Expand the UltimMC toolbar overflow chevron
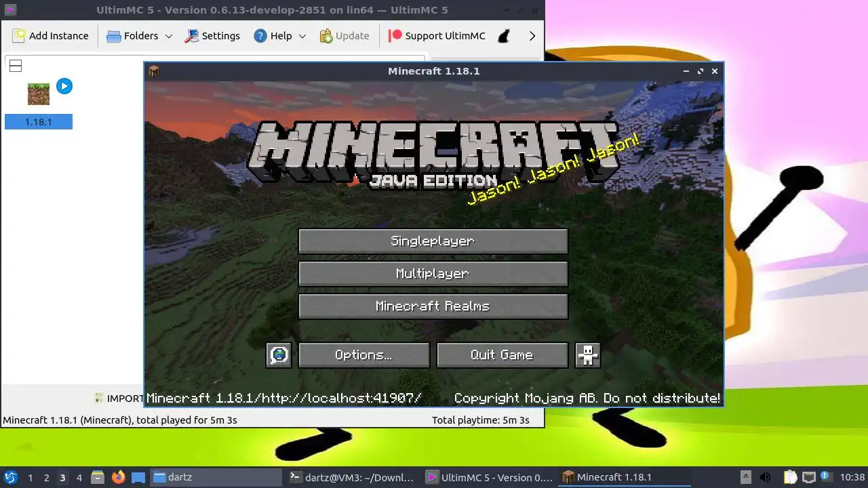 point(532,36)
